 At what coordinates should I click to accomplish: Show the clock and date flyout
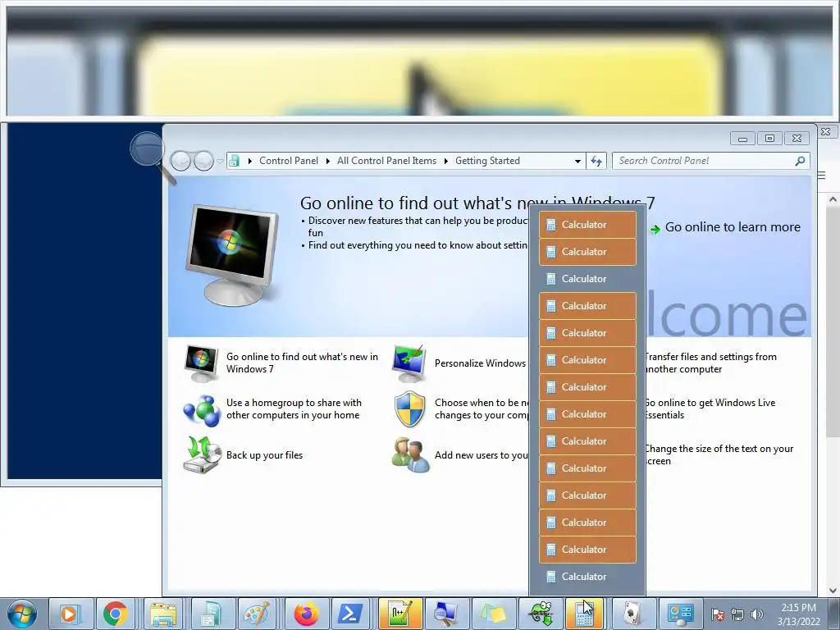pos(798,614)
